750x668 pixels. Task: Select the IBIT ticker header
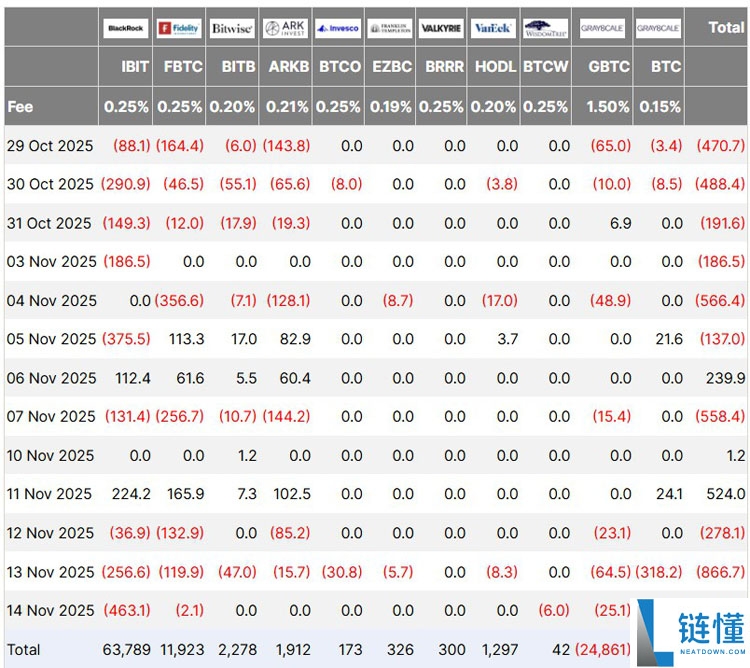point(135,66)
